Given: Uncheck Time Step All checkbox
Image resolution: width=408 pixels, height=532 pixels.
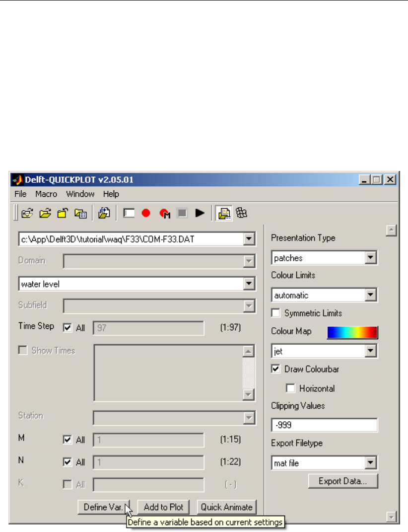Looking at the screenshot, I should click(68, 328).
